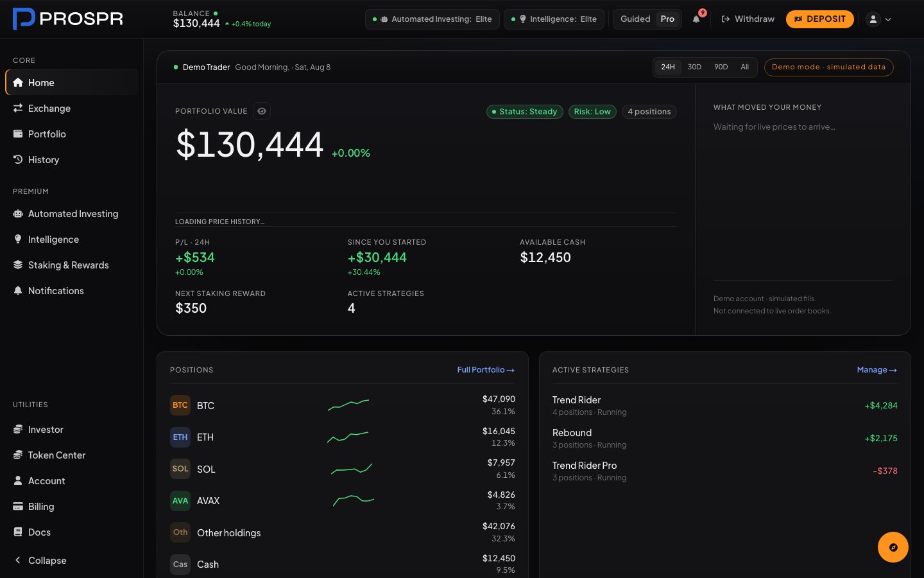This screenshot has height=578, width=924.
Task: Click the PROSPR logo
Action: click(x=68, y=19)
